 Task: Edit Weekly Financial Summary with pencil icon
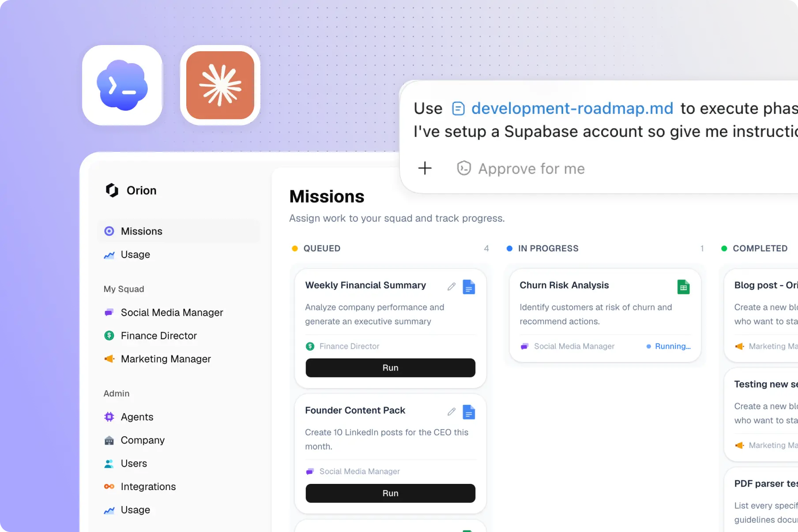pos(452,287)
